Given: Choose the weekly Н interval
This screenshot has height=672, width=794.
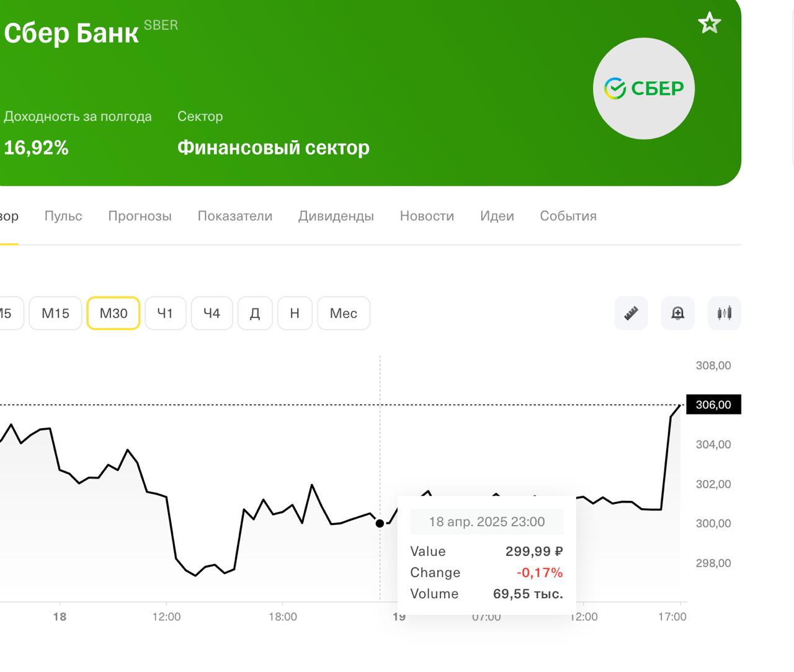Looking at the screenshot, I should [295, 313].
